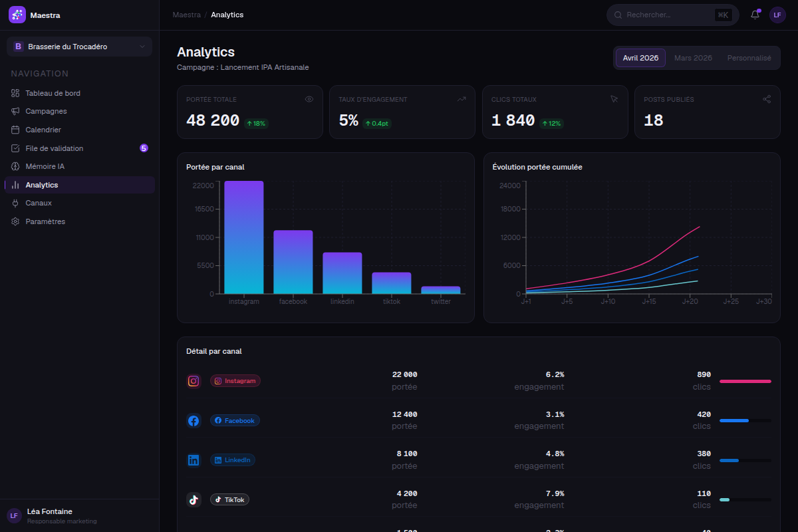Image resolution: width=798 pixels, height=532 pixels.
Task: Click the instagram bar in Portée par canal
Action: (x=244, y=237)
